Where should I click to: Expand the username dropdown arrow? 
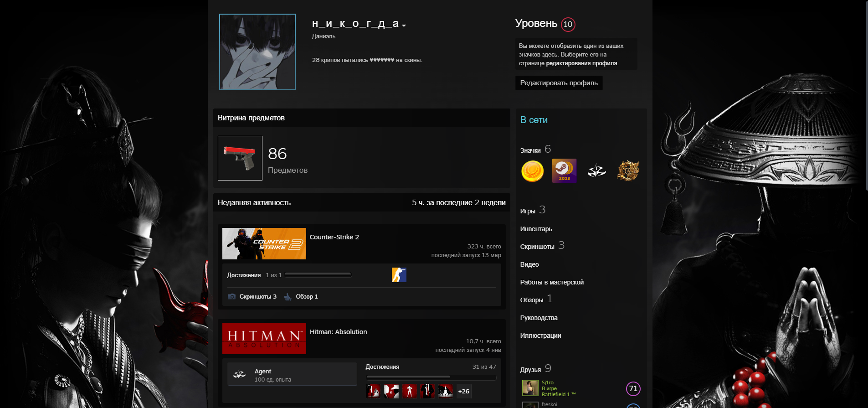point(404,26)
